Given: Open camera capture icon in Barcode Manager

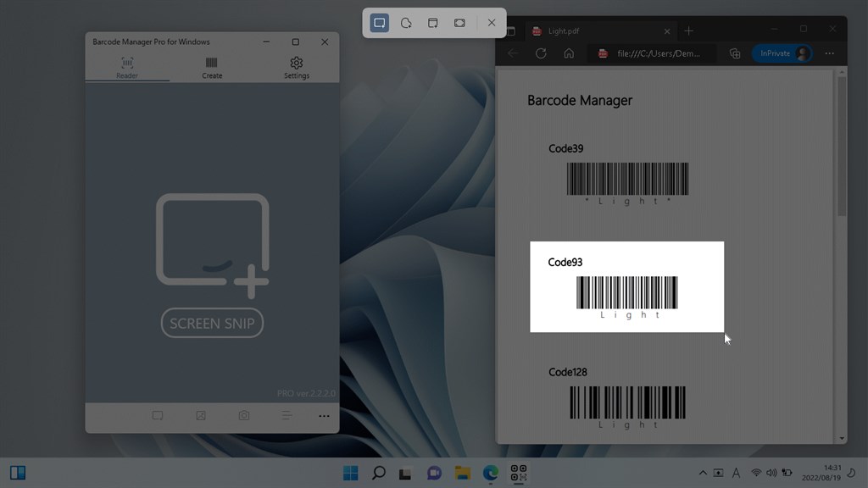Looking at the screenshot, I should click(x=243, y=415).
